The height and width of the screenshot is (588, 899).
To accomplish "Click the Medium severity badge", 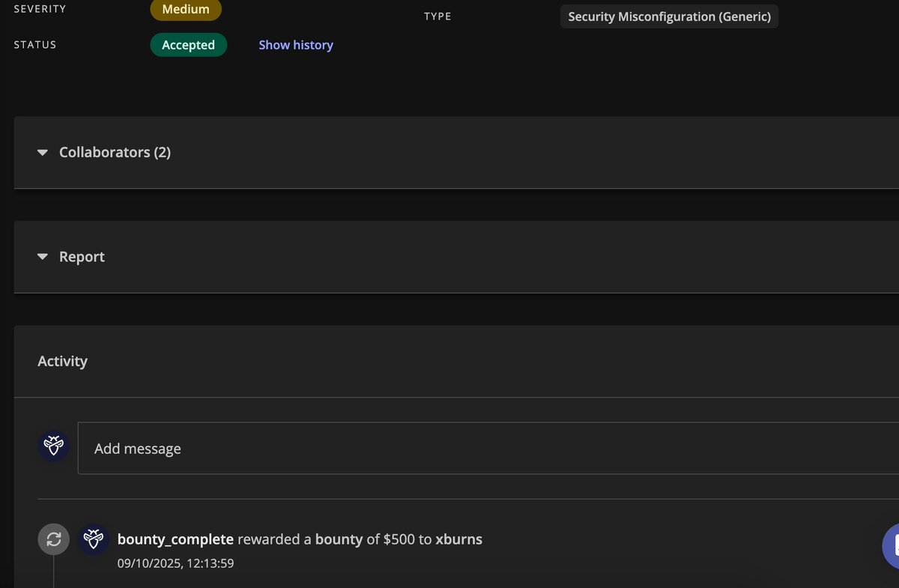I will pyautogui.click(x=185, y=10).
